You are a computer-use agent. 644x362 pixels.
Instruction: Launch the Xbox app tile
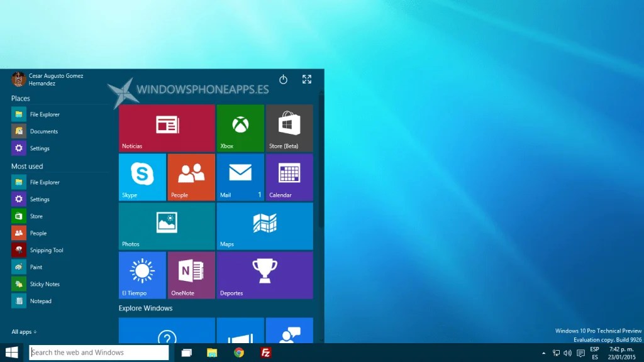(240, 128)
